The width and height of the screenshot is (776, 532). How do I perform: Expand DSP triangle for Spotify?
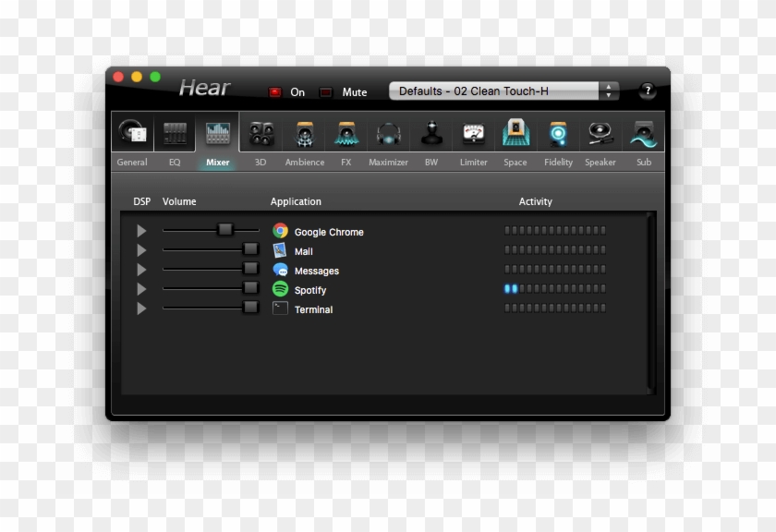click(x=141, y=289)
